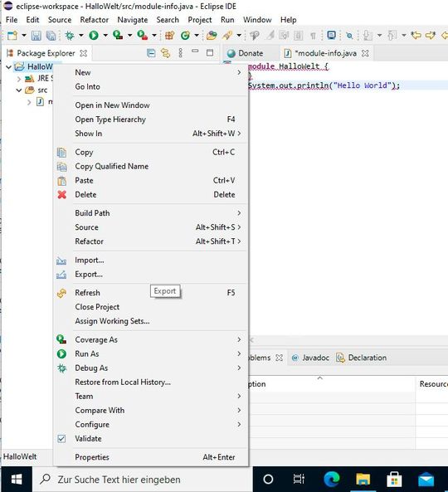Click the New Java Package toolbar icon
Screen dimensions: 448x492
(170, 35)
